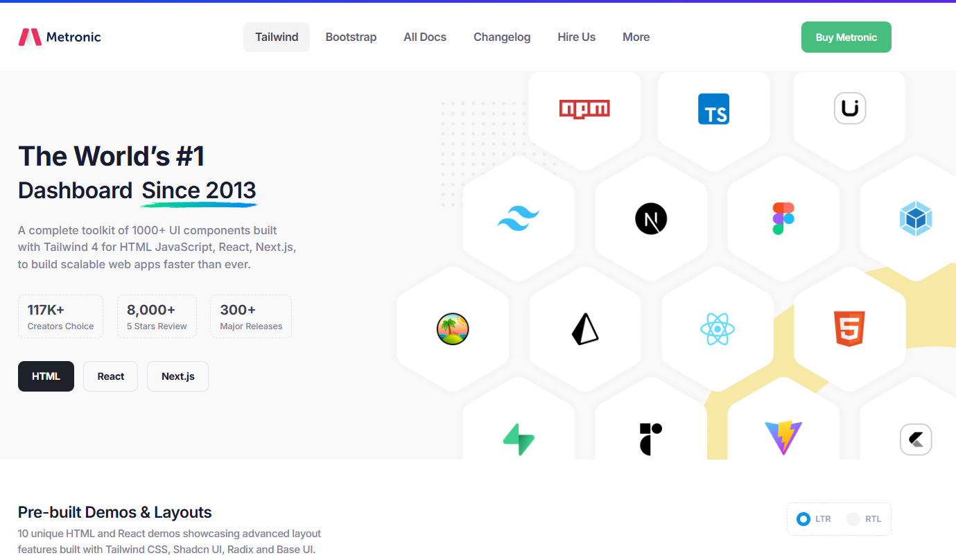Click the Webpack cube icon
Screen dimensions: 956x560
[916, 219]
